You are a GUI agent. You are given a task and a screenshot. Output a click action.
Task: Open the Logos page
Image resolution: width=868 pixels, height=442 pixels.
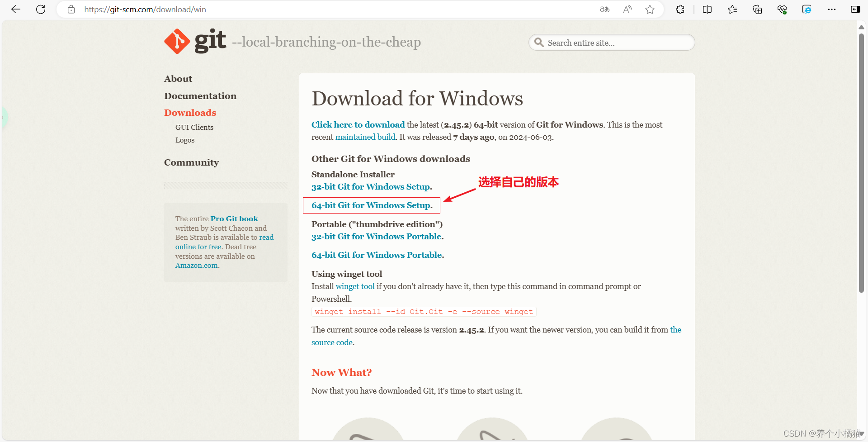pyautogui.click(x=185, y=140)
